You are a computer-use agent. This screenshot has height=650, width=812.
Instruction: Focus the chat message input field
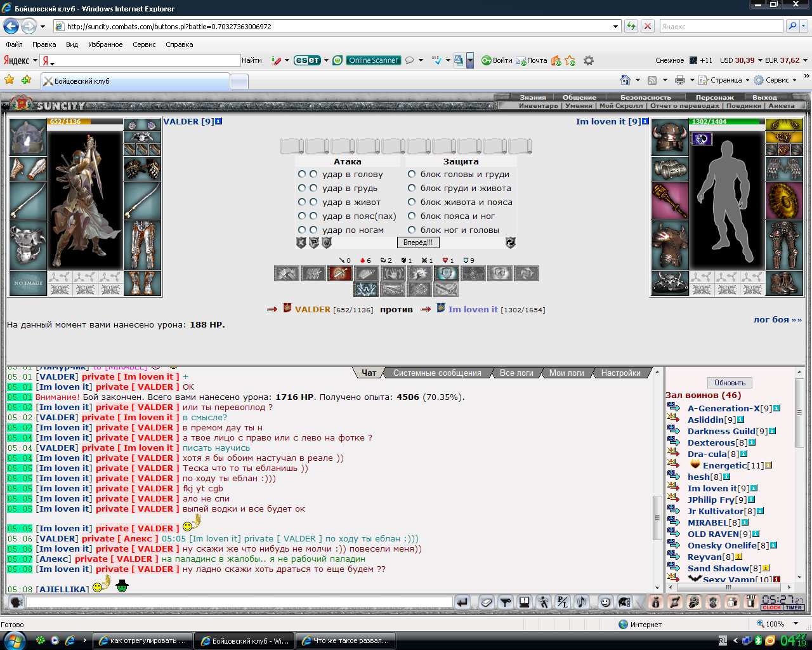click(x=239, y=602)
